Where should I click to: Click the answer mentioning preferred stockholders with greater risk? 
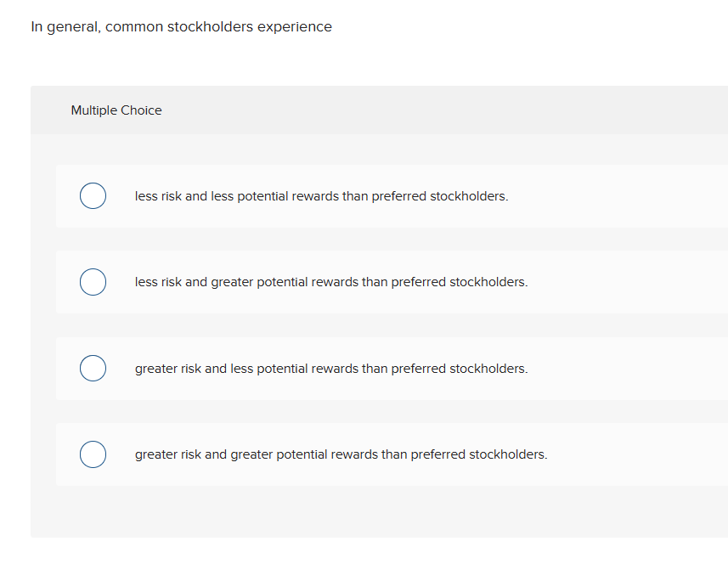pos(331,368)
